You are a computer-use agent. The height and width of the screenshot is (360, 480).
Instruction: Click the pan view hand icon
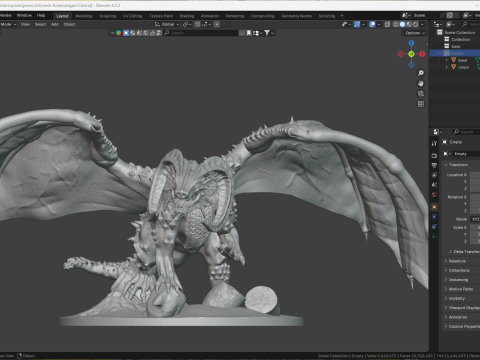pyautogui.click(x=421, y=83)
